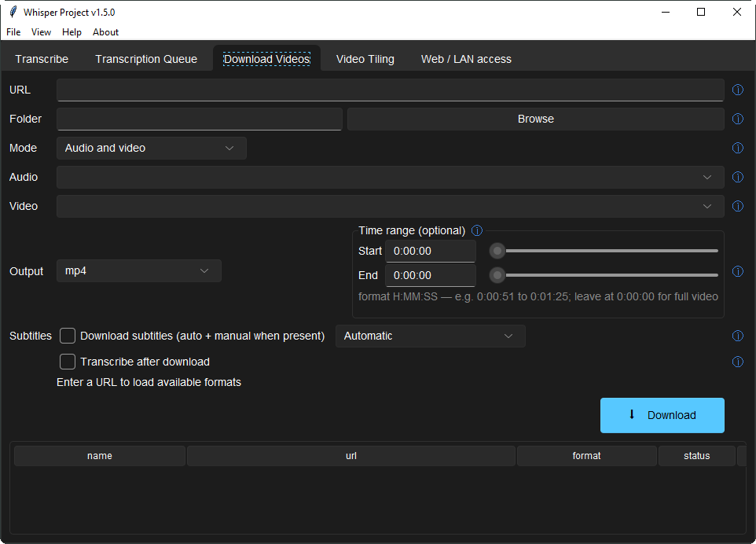Open the info icon on the Mode row

(738, 148)
